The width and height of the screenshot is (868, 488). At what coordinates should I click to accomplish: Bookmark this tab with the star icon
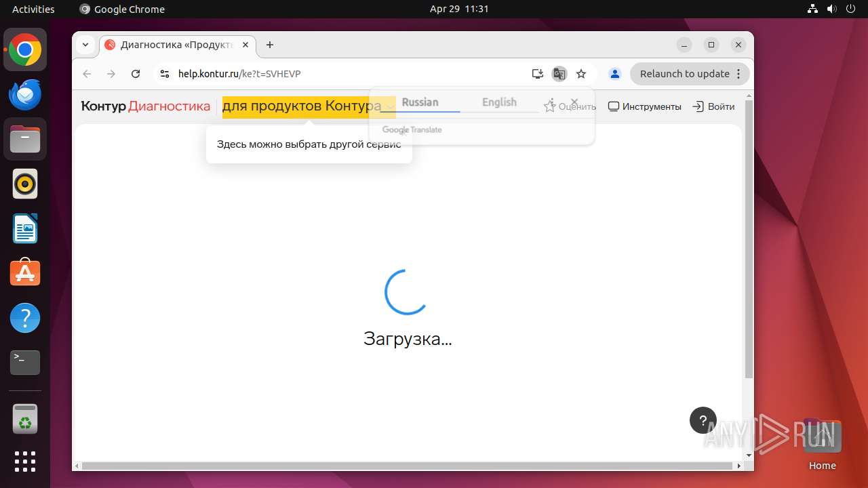coord(581,74)
